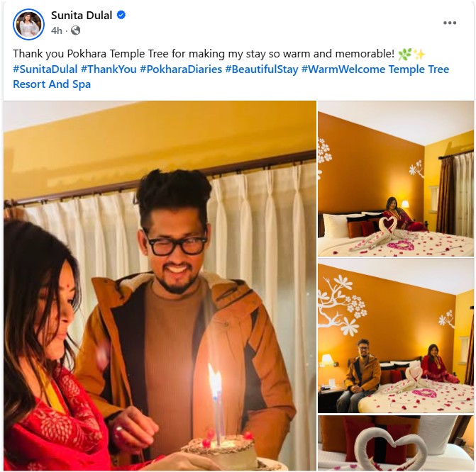The image size is (476, 472).
Task: Open the large birthday cake photo
Action: (160, 286)
